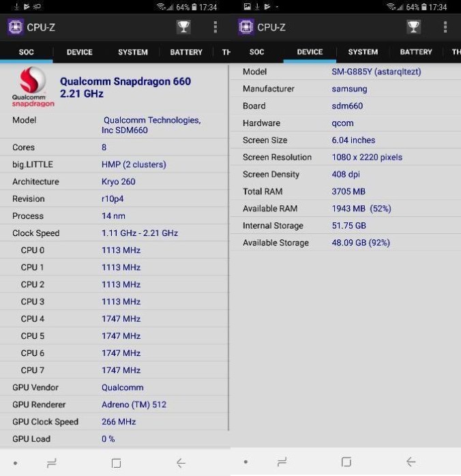The width and height of the screenshot is (461, 476).
Task: Tap 'Qualcomm Snapdragon 660 2.21 GHz' heading
Action: coord(125,87)
